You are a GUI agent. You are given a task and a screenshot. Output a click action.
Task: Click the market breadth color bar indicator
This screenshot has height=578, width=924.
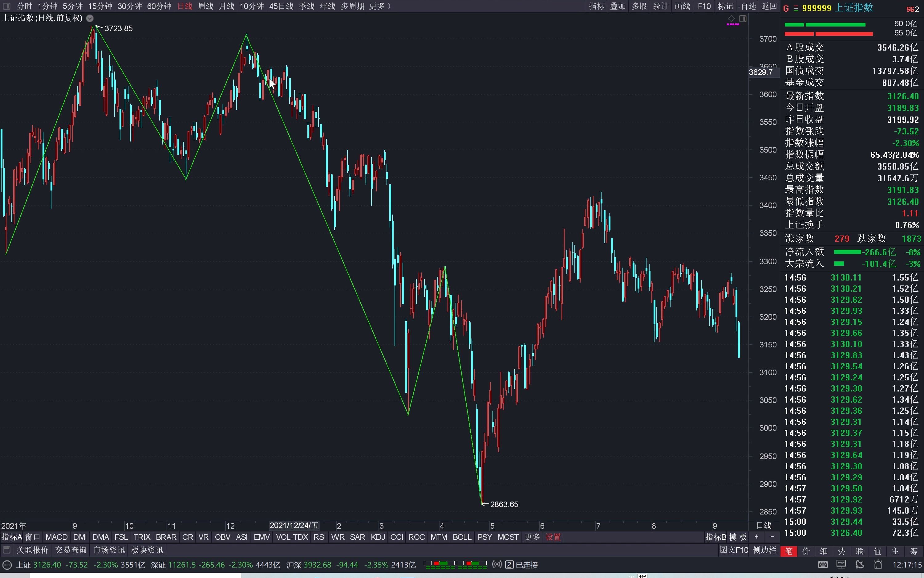455,565
